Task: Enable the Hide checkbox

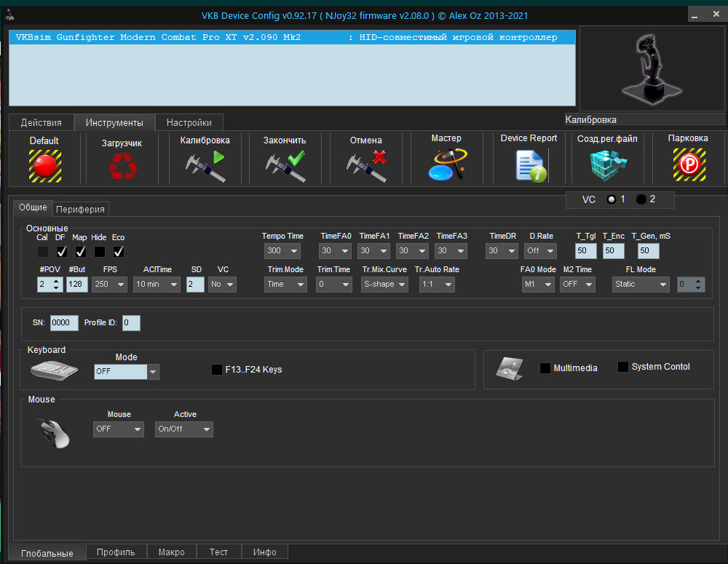Action: coord(99,252)
